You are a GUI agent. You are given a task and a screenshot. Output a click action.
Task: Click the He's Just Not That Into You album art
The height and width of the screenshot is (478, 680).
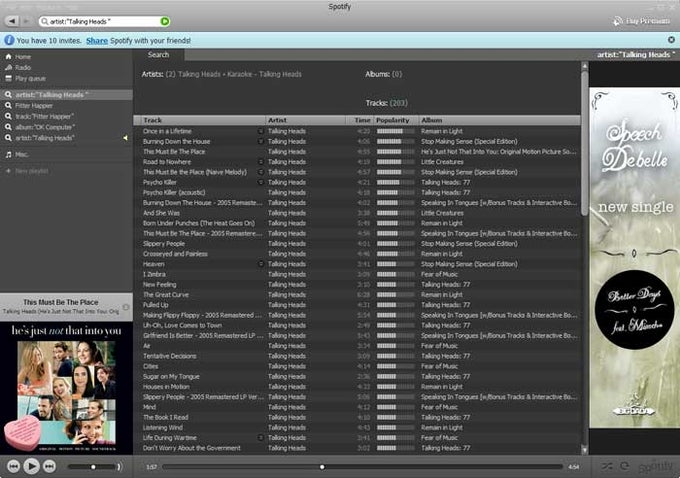click(x=66, y=388)
